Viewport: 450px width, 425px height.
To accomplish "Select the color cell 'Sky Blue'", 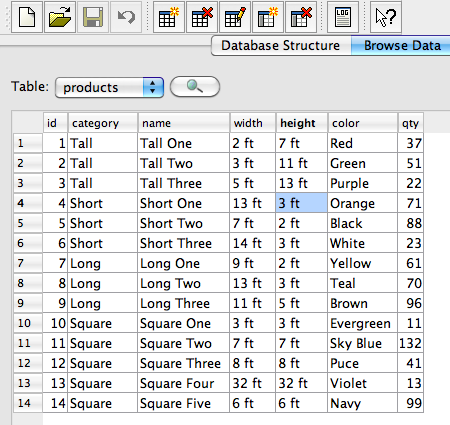I will point(363,343).
